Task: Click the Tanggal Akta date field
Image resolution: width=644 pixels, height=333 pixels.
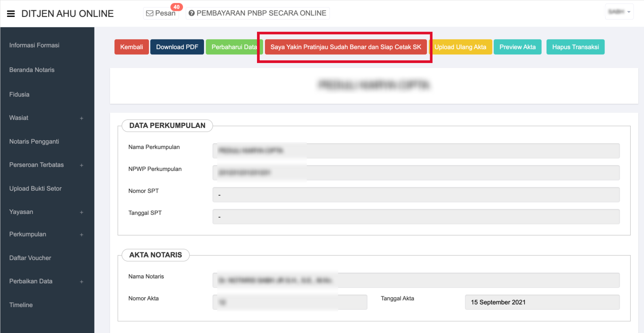Action: point(542,302)
